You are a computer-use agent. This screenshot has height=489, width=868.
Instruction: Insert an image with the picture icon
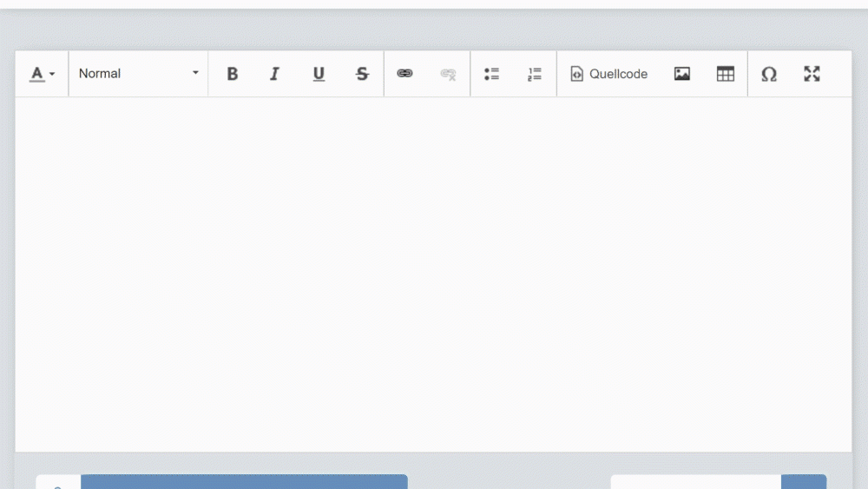tap(682, 74)
